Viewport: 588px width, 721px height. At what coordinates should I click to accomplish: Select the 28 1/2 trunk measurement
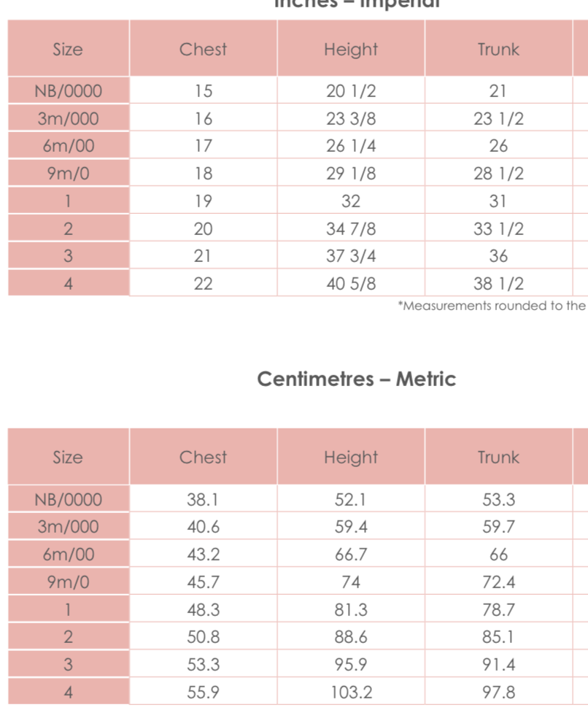498,174
